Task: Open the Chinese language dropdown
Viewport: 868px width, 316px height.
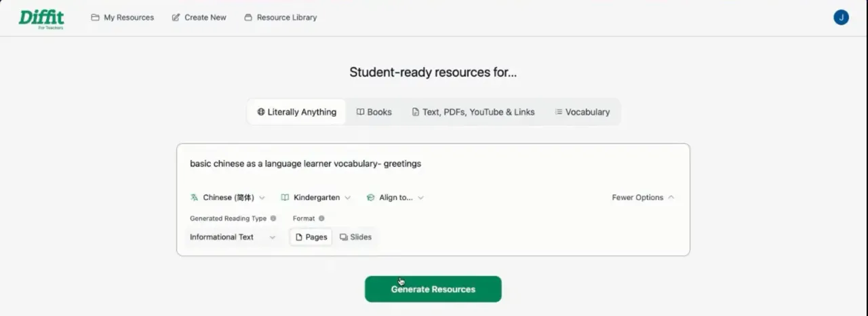Action: coord(229,197)
